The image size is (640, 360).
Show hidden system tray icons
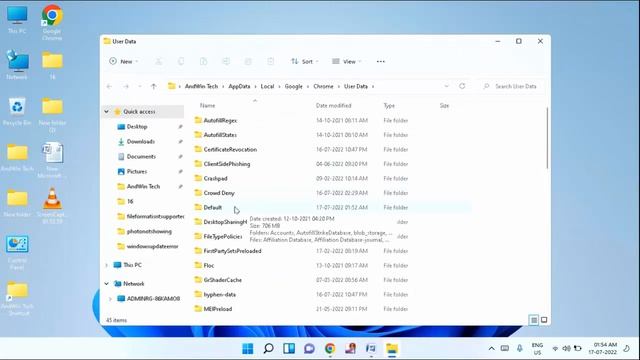pyautogui.click(x=492, y=348)
